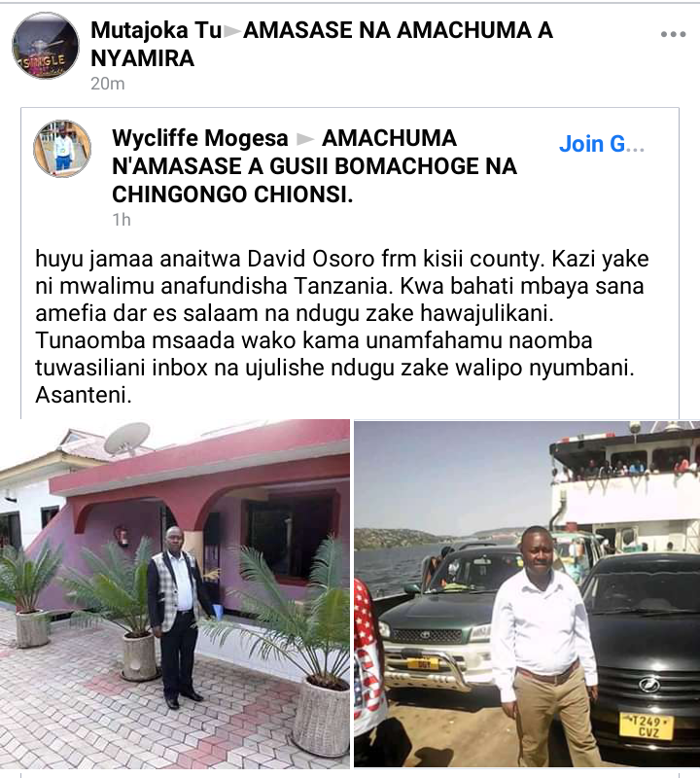
Task: View photo of man beside ferry cars
Action: pyautogui.click(x=527, y=593)
